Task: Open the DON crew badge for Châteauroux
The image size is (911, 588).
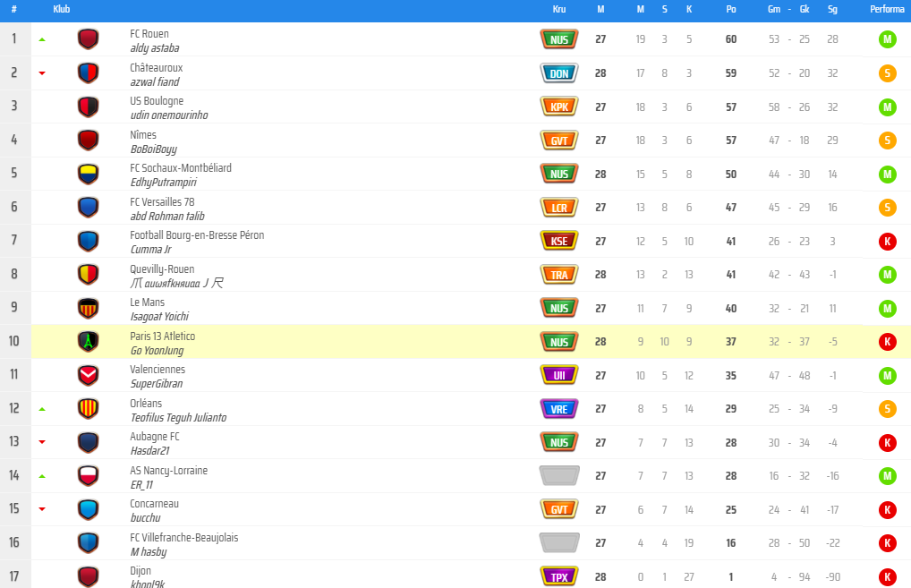Action: (559, 73)
